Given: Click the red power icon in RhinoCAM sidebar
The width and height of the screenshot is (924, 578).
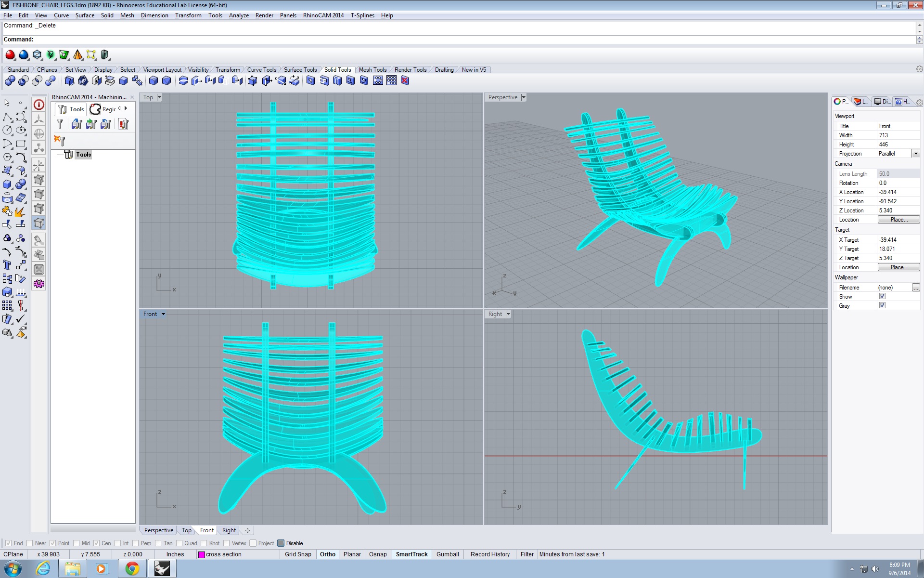Looking at the screenshot, I should (x=39, y=105).
